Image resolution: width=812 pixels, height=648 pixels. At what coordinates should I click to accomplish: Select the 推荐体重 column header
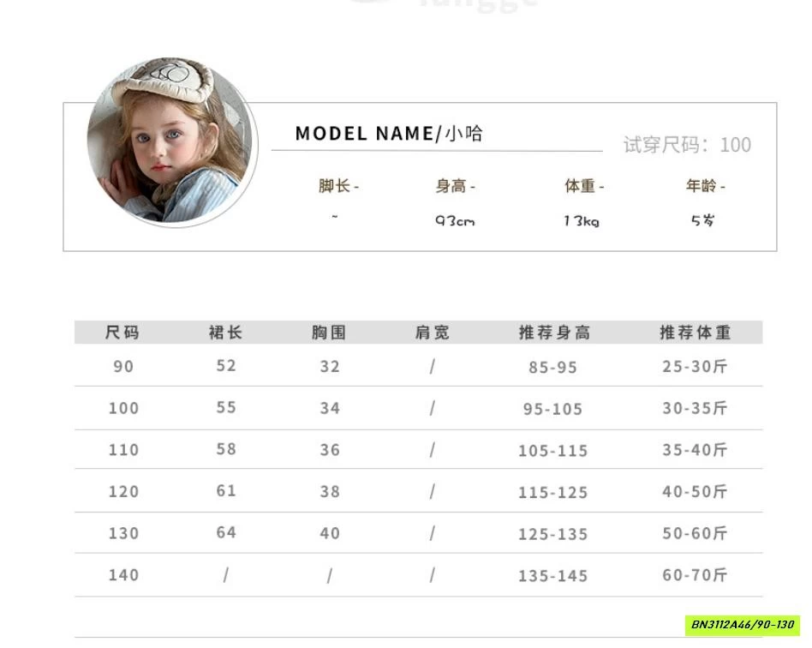695,333
